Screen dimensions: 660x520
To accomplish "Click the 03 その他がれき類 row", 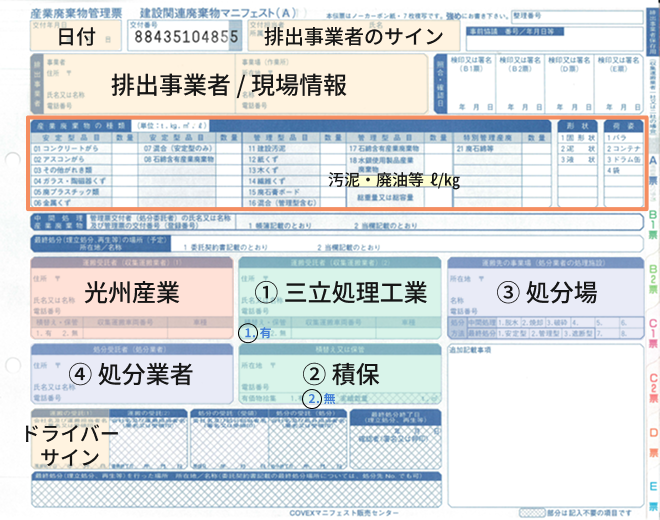I will tap(72, 170).
